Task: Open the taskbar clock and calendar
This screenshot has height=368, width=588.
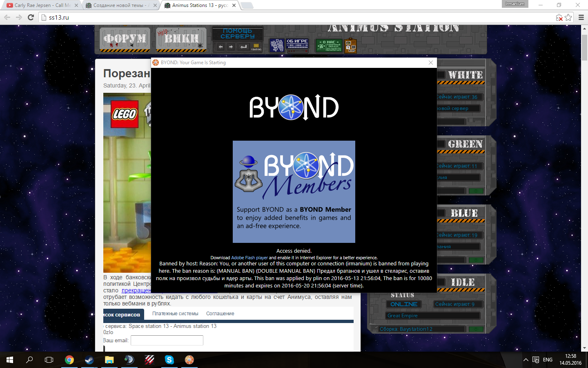Action: coord(570,360)
